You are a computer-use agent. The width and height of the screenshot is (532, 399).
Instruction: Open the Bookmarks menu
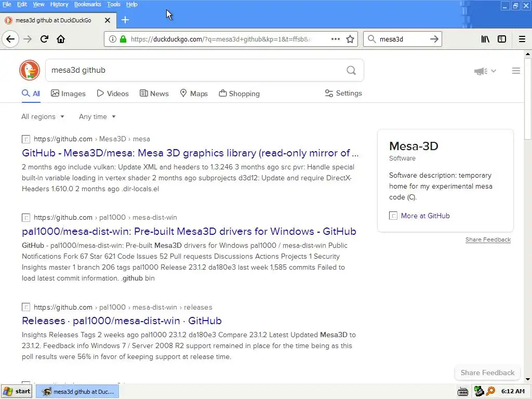[87, 4]
